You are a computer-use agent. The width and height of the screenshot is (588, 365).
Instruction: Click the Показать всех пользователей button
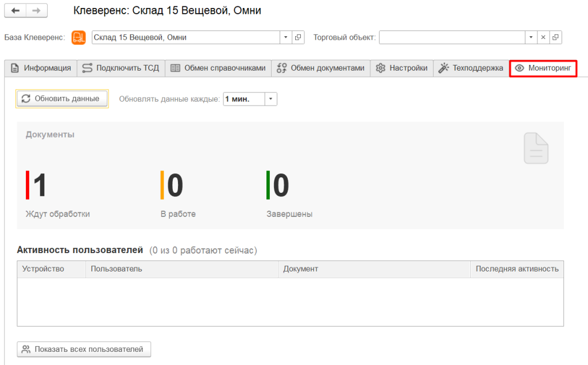tap(84, 349)
